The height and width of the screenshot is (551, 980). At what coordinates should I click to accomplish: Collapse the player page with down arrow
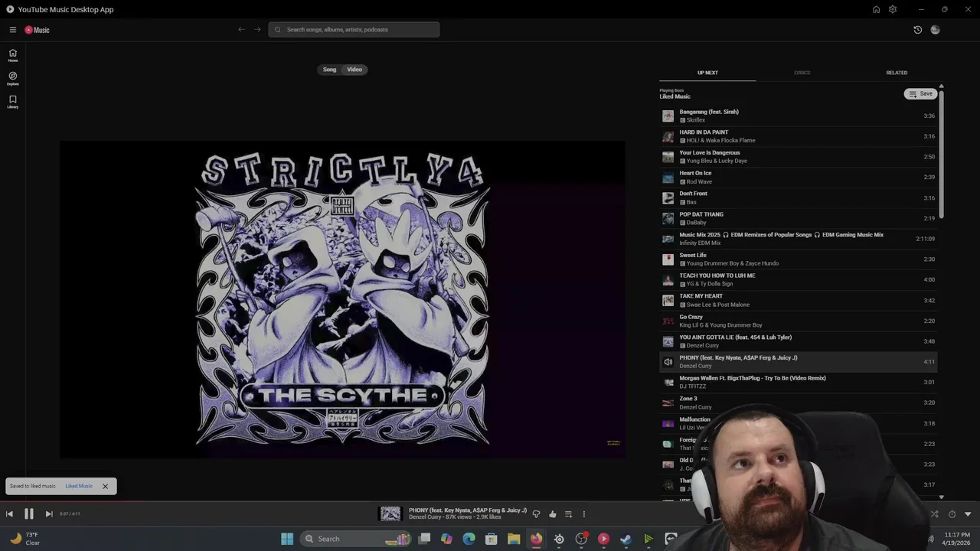pyautogui.click(x=968, y=514)
